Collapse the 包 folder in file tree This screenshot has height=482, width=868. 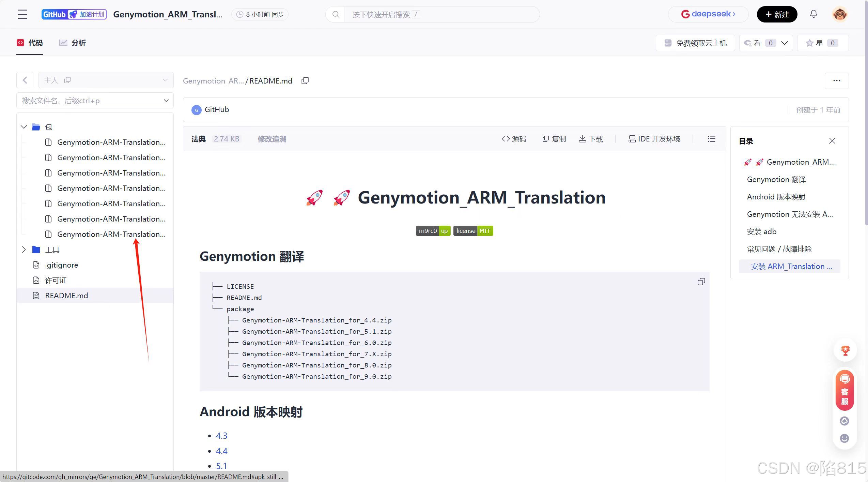[x=24, y=126]
